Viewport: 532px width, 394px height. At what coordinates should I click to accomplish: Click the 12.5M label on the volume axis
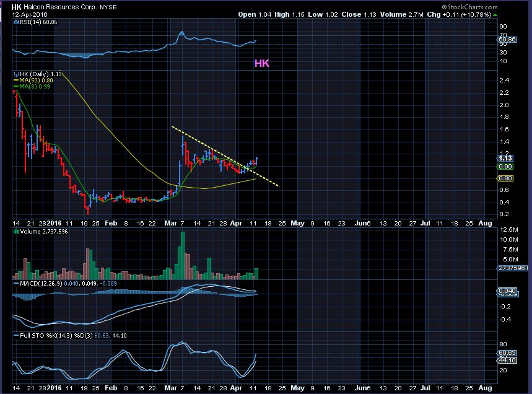(x=509, y=230)
